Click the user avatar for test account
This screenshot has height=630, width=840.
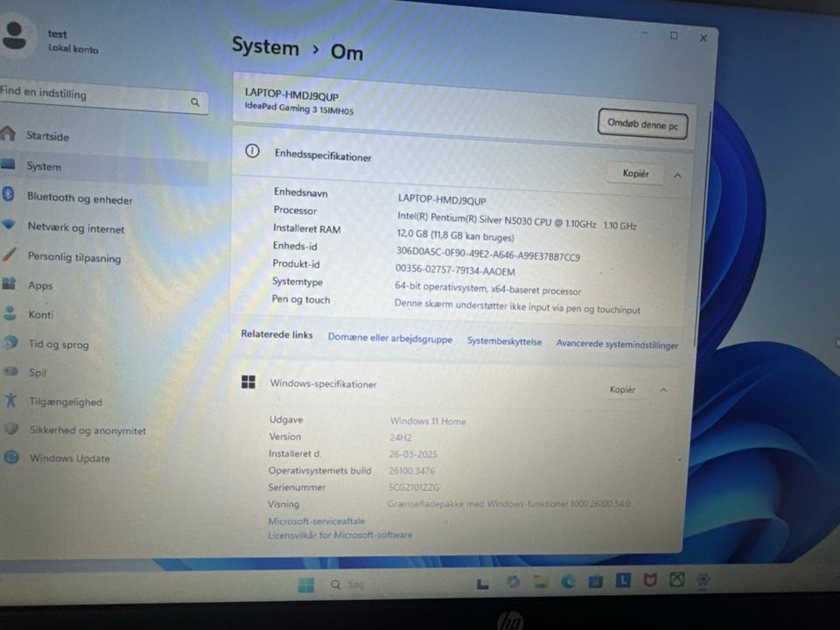coord(15,35)
